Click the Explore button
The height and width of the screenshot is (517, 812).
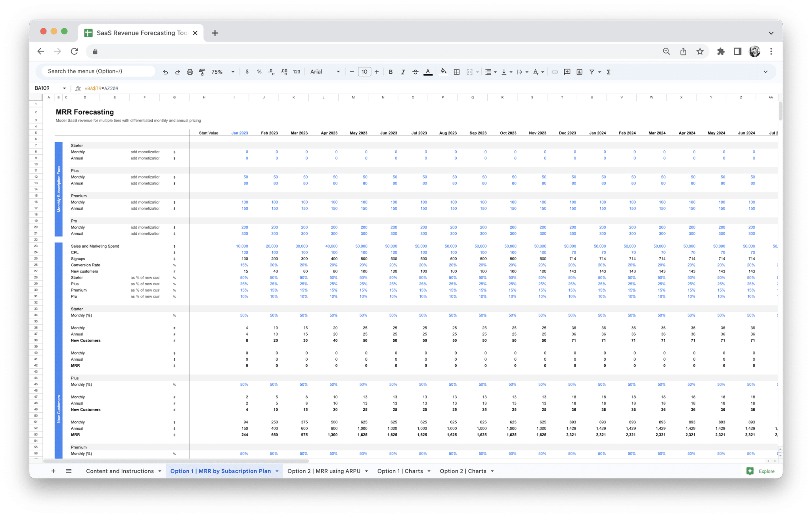point(762,471)
